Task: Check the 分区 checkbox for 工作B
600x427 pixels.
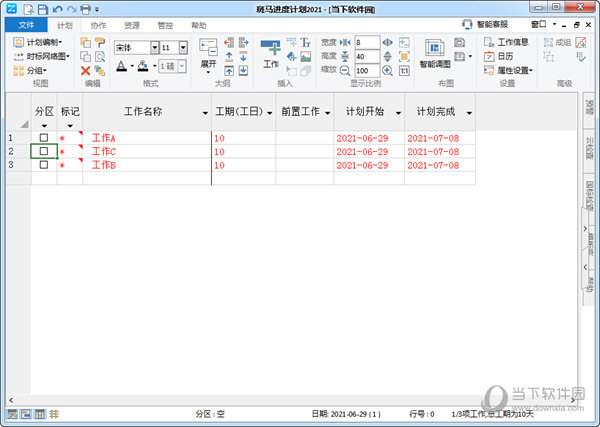Action: [x=43, y=165]
